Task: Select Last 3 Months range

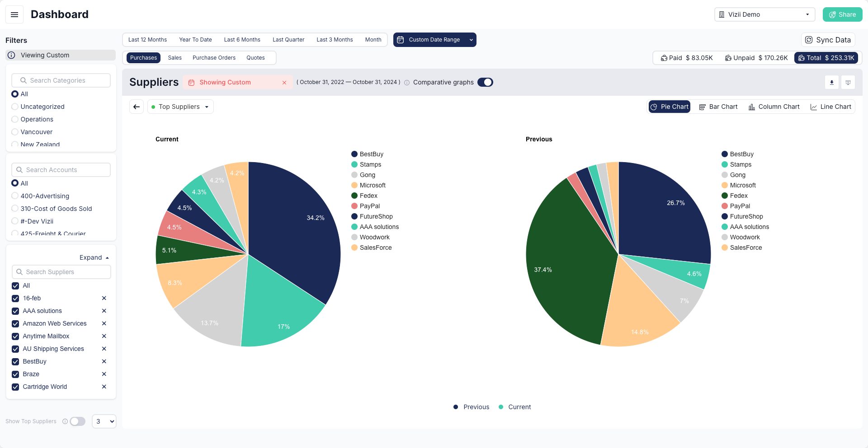Action: click(x=335, y=40)
